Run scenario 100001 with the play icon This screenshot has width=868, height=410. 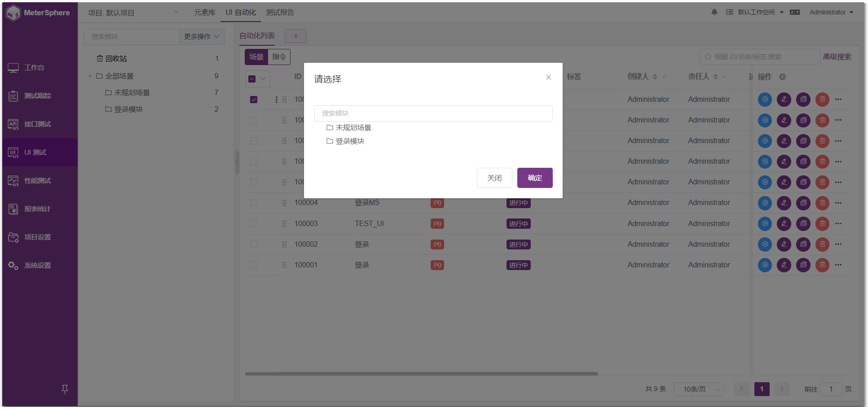click(x=765, y=265)
